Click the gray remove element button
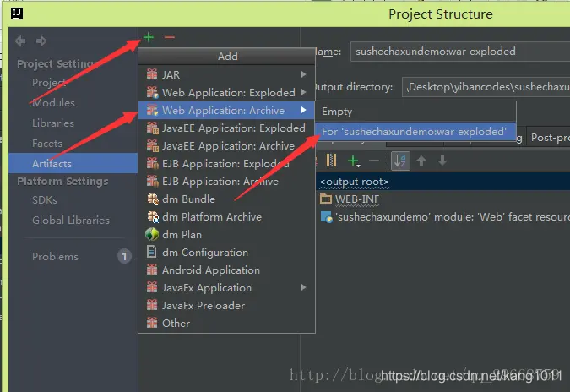Viewport: 570px width, 392px height. 374,161
